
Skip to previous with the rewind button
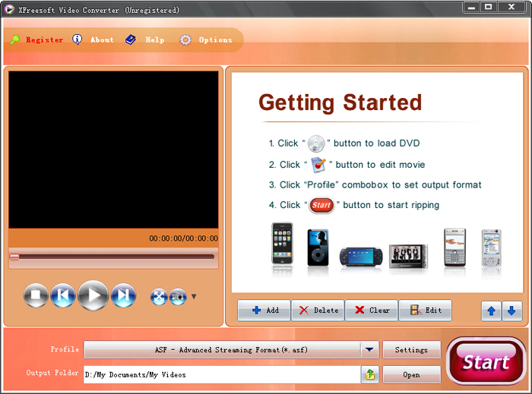pos(63,295)
